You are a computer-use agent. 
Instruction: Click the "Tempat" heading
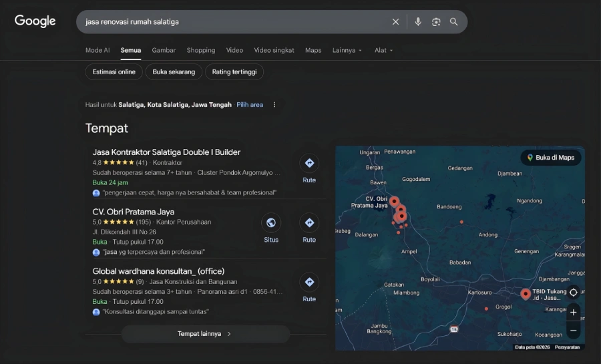[107, 128]
